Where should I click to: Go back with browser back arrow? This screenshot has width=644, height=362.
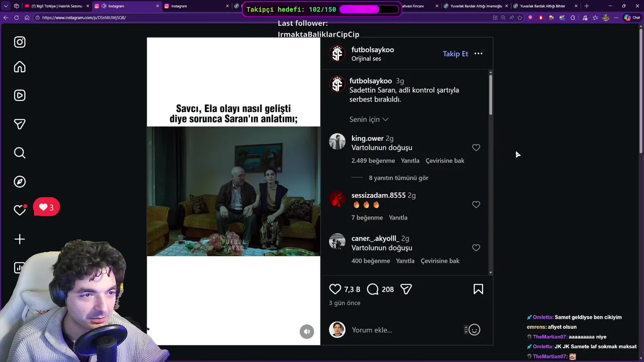pos(6,18)
